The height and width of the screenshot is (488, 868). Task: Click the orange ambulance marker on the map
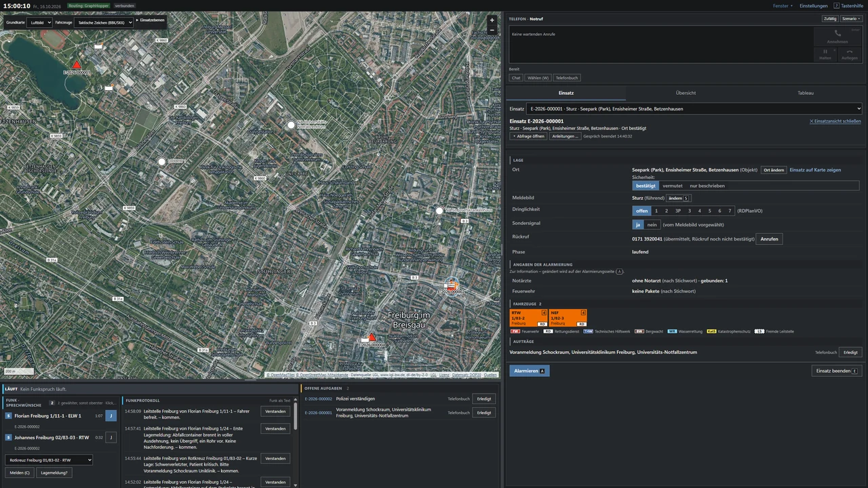click(x=452, y=285)
